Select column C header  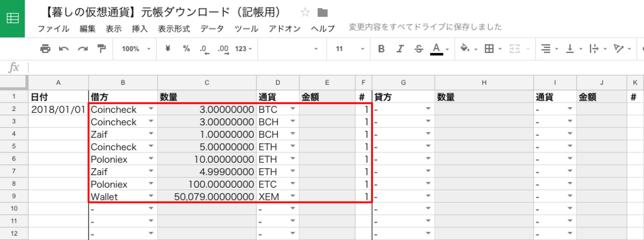click(x=207, y=83)
